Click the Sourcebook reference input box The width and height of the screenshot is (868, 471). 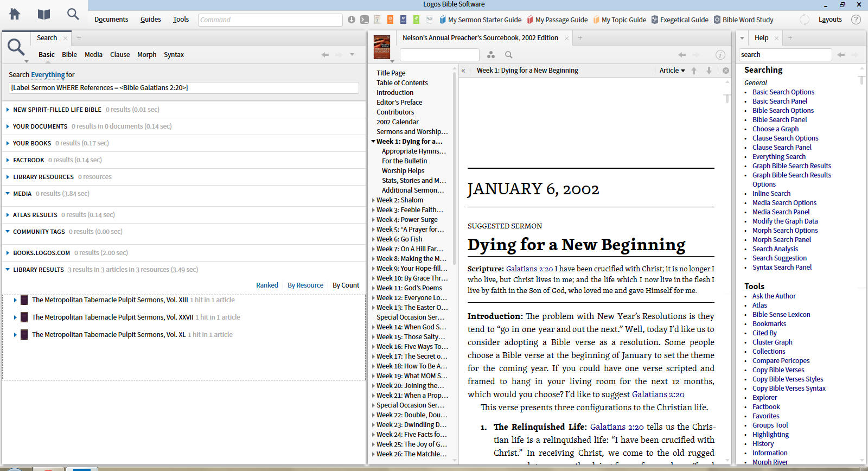pos(439,55)
